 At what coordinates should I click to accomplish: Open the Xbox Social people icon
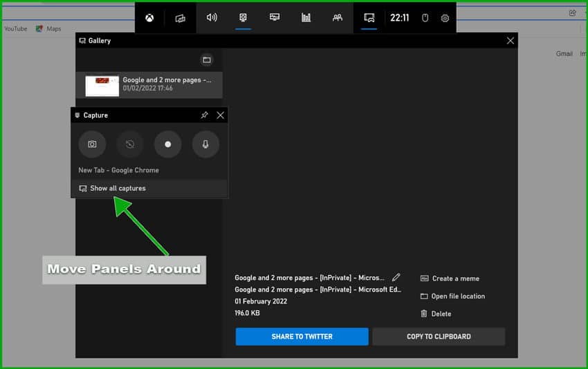click(x=338, y=18)
